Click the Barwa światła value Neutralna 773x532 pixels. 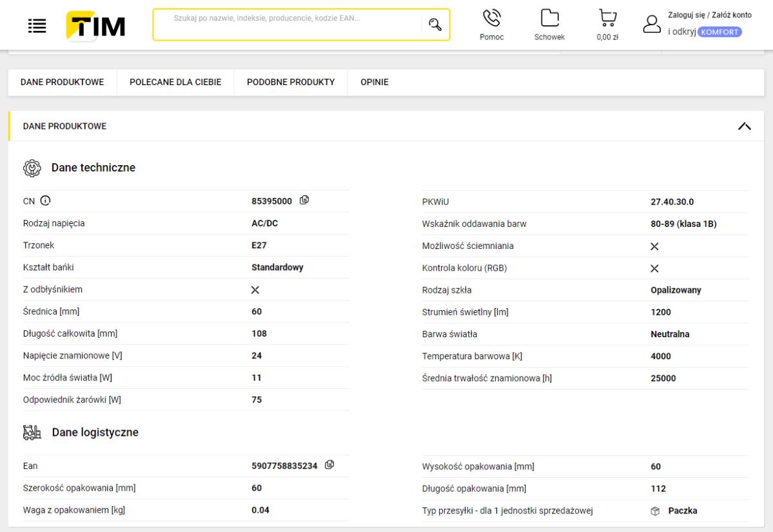point(670,334)
